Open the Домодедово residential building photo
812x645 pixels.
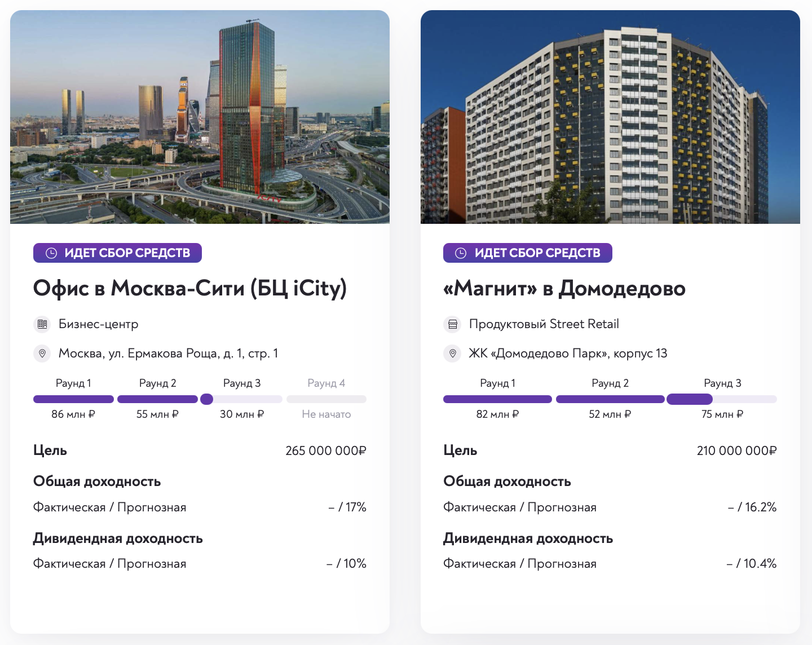pyautogui.click(x=610, y=117)
